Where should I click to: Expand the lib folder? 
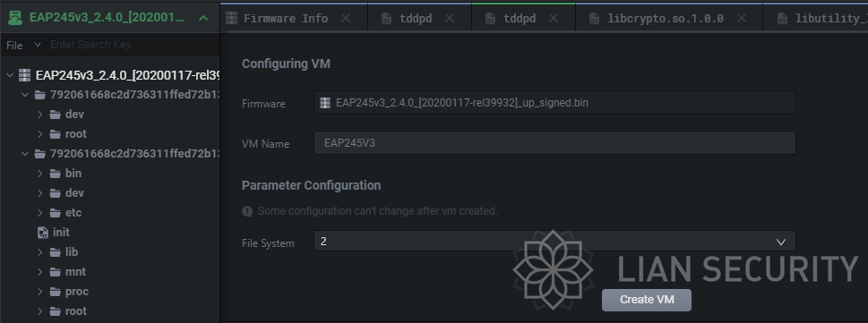tap(39, 252)
